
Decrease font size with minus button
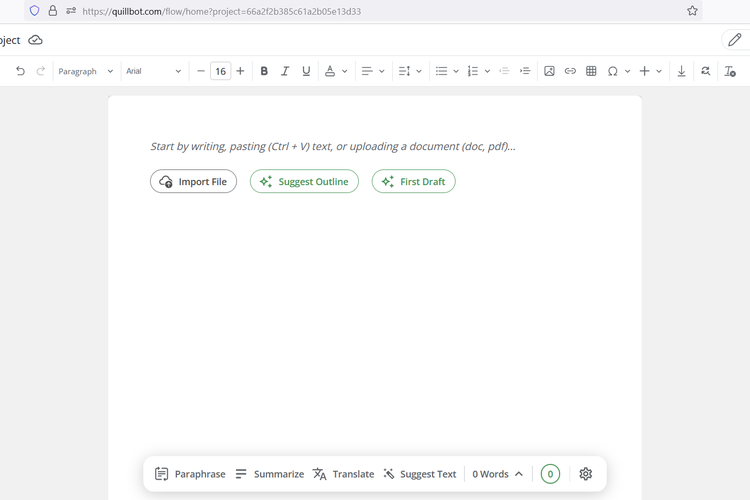point(201,71)
